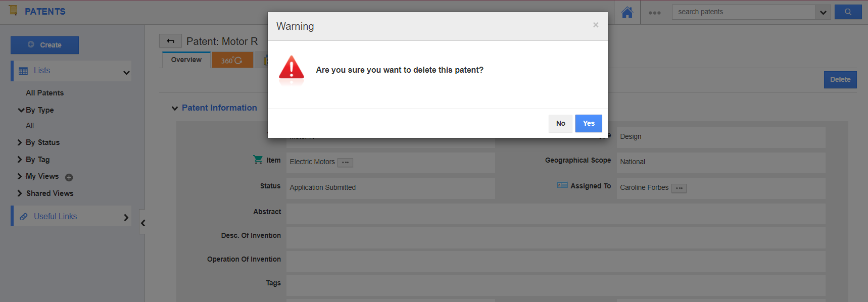868x302 pixels.
Task: Click No to cancel deletion
Action: [560, 123]
